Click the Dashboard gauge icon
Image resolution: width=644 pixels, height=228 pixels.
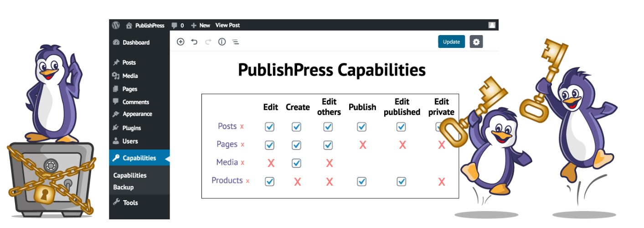(x=116, y=42)
